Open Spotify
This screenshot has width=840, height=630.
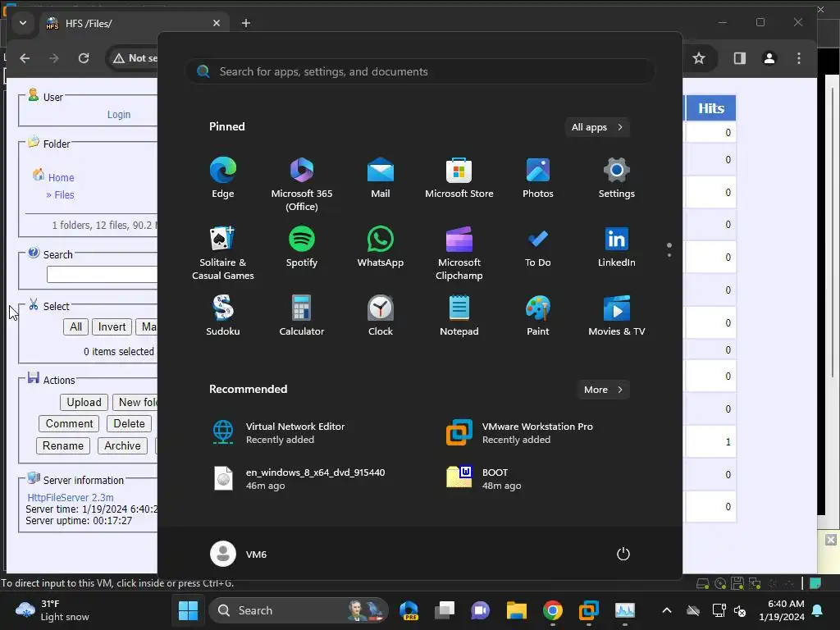(302, 248)
